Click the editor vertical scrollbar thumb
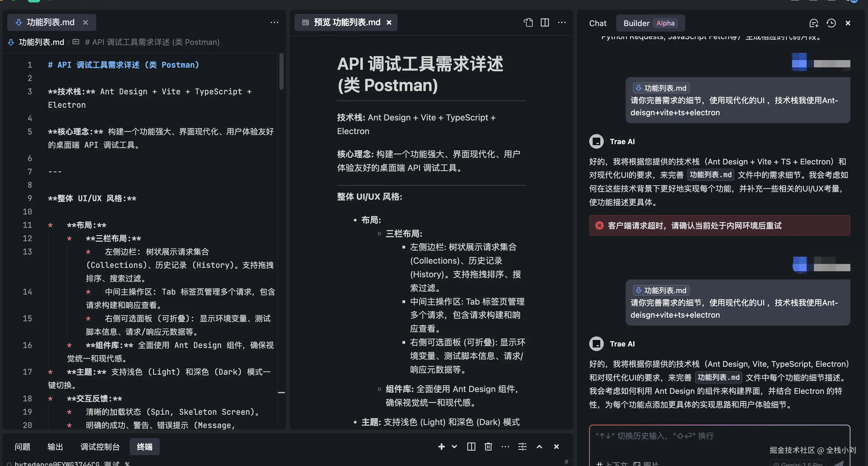Viewport: 868px width, 466px height. point(281,72)
